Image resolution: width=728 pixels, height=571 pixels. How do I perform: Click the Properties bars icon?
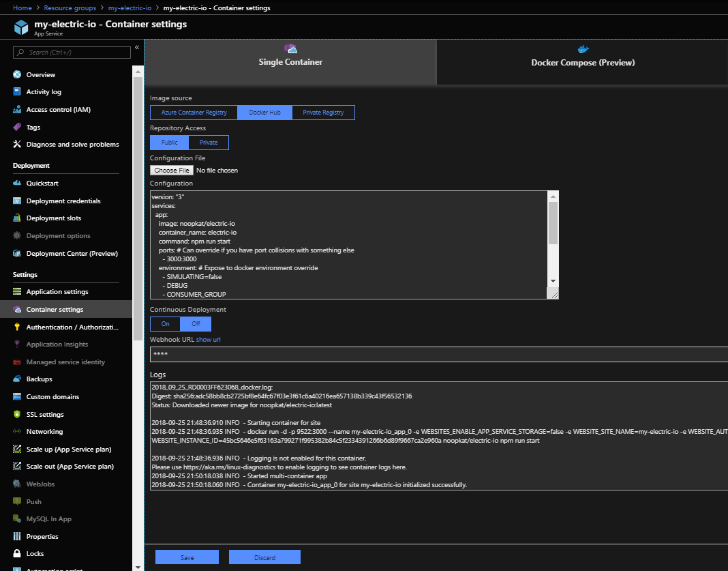pyautogui.click(x=17, y=536)
